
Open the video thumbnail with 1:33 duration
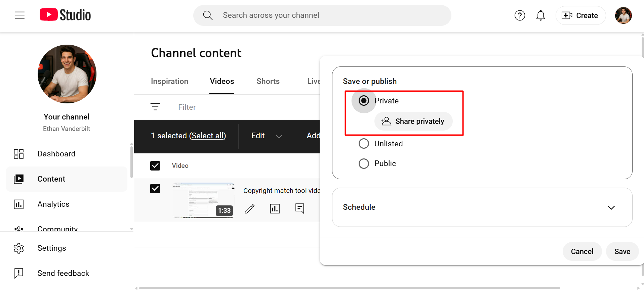(203, 201)
